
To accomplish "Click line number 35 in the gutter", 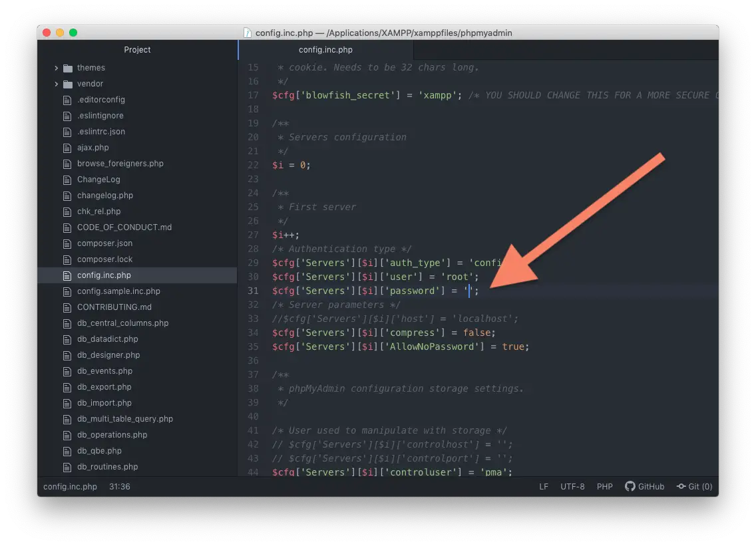I will pyautogui.click(x=252, y=346).
